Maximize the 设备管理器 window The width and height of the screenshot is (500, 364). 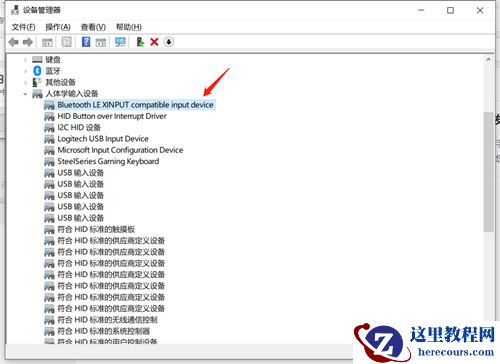click(x=450, y=10)
